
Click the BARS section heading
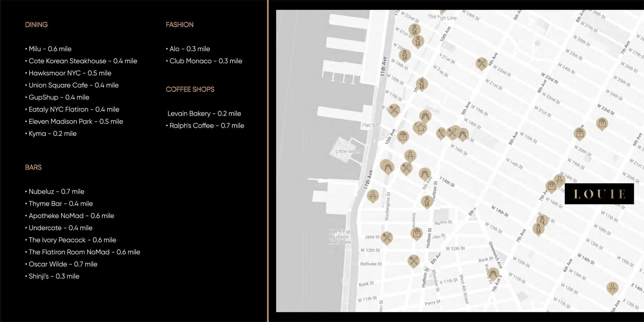pos(33,167)
